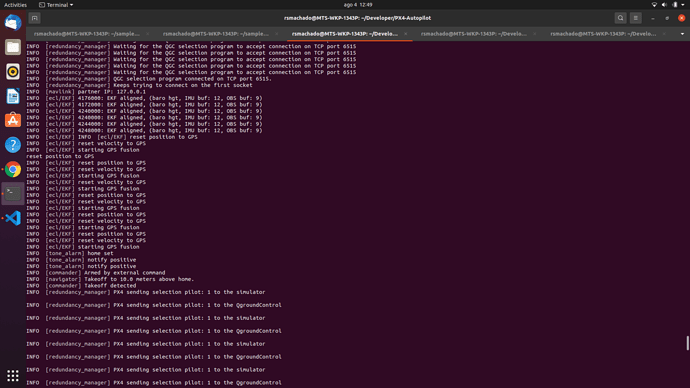Screen dimensions: 690x388
Task: Show the applications grid
Action: [x=13, y=375]
